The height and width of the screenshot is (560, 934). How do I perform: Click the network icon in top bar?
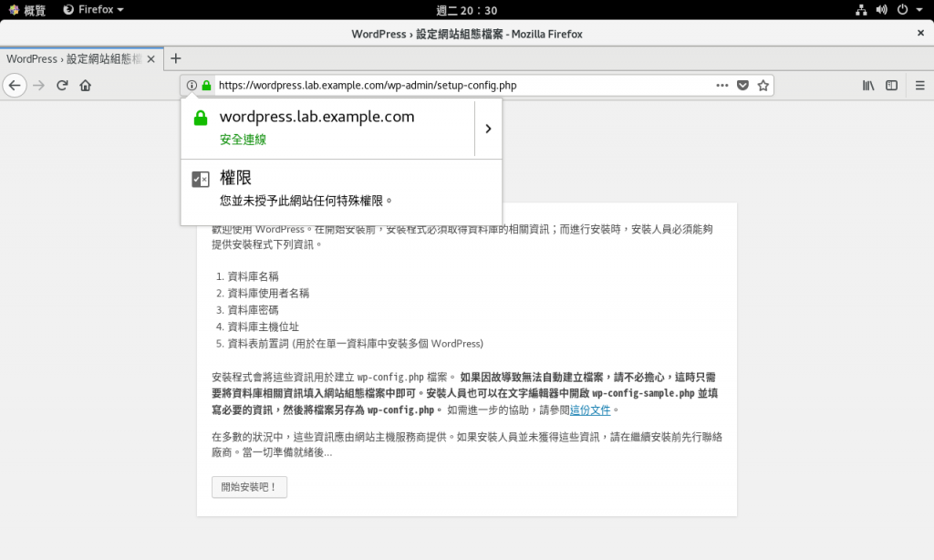[861, 9]
